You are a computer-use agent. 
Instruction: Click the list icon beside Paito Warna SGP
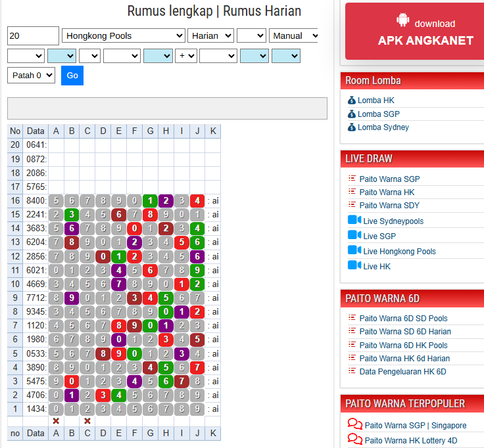click(352, 179)
